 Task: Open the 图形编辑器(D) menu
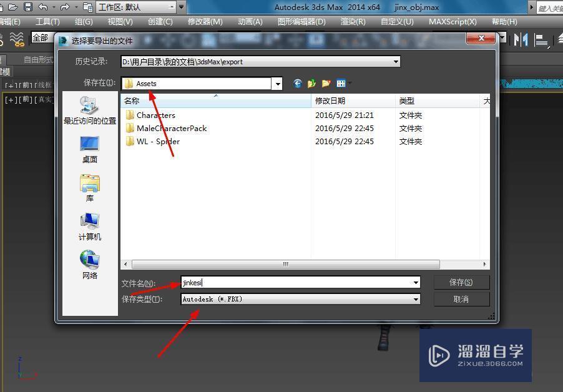pos(301,22)
